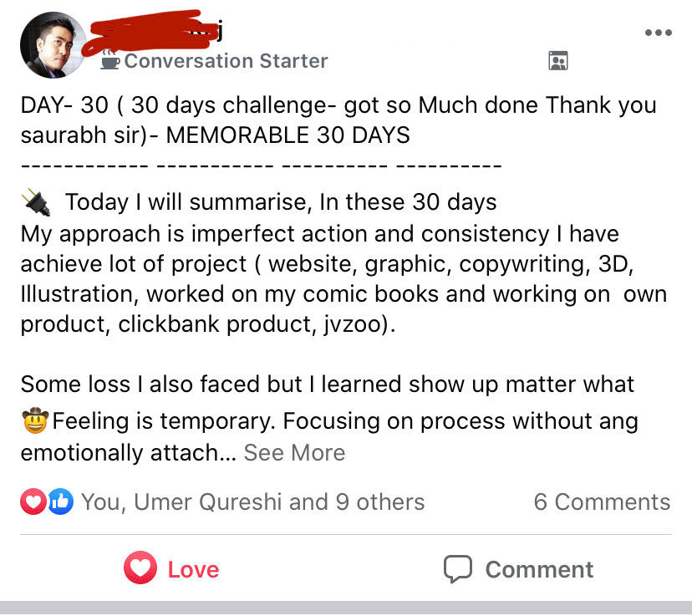Click the paragraph starting 'My approach is imperfect'
The width and height of the screenshot is (692, 616).
(x=343, y=279)
